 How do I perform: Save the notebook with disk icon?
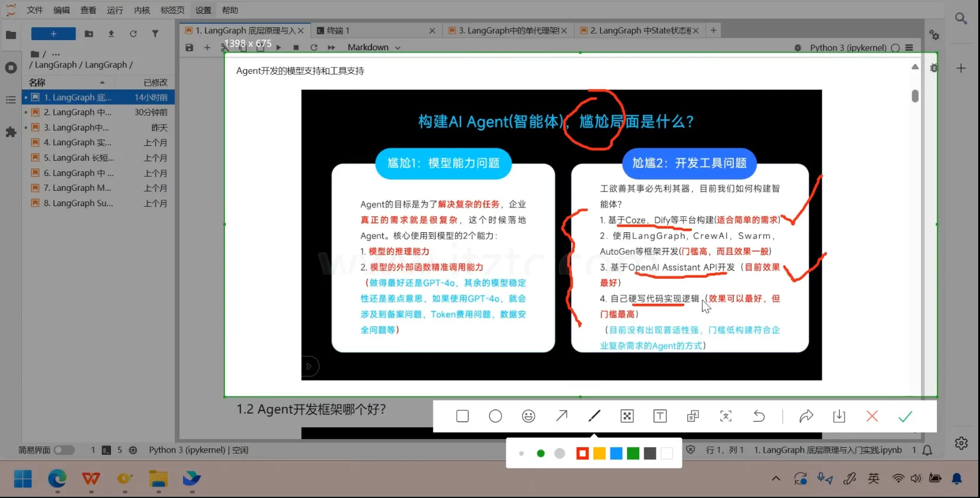(190, 47)
